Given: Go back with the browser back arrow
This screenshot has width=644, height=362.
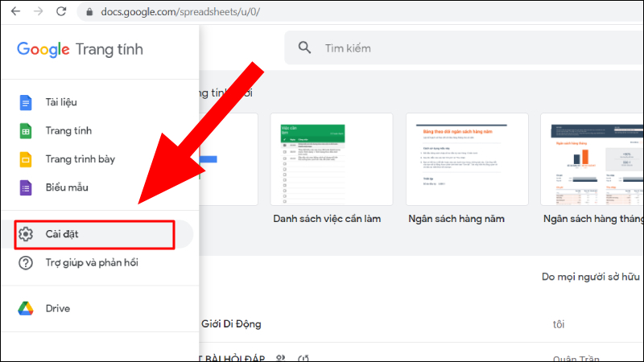Looking at the screenshot, I should click(x=15, y=11).
